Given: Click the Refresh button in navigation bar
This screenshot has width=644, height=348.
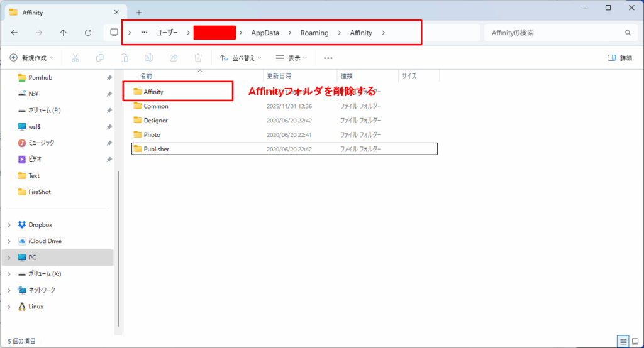Looking at the screenshot, I should coord(88,33).
